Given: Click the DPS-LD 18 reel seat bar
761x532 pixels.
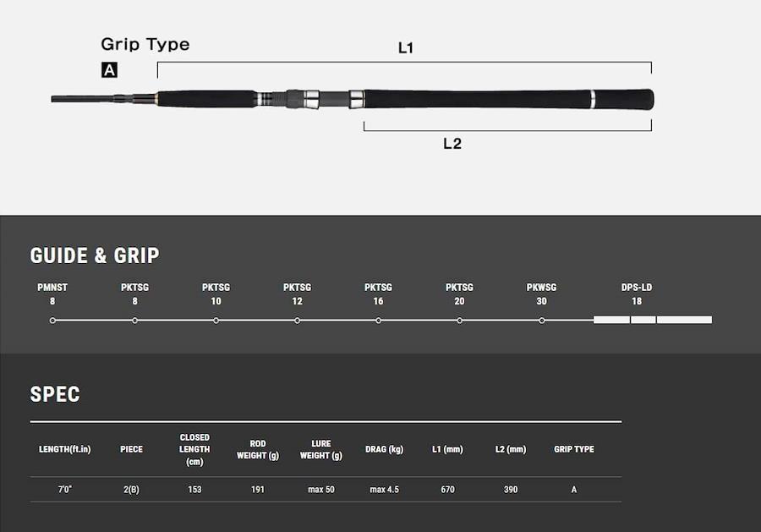Looking at the screenshot, I should [x=653, y=320].
